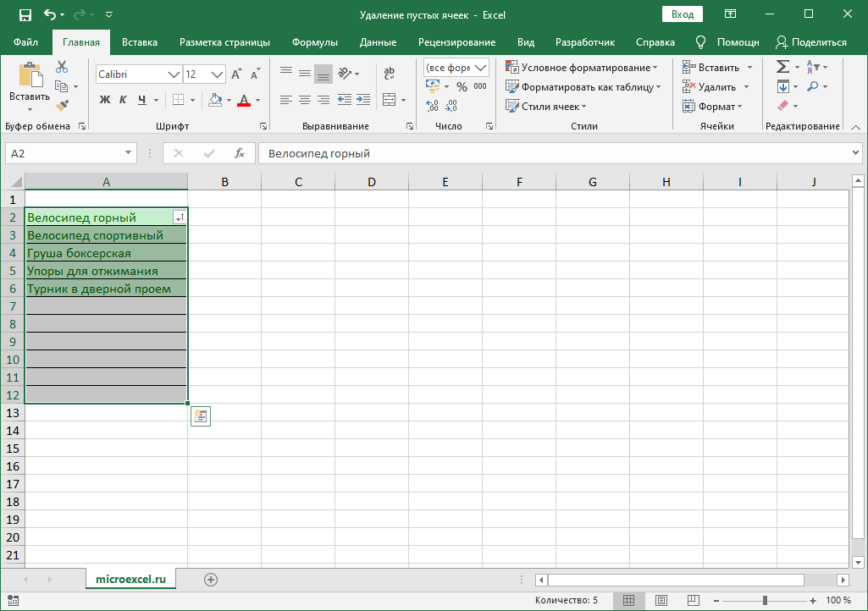The height and width of the screenshot is (611, 868).
Task: Click the Cut scissors icon
Action: 62,67
